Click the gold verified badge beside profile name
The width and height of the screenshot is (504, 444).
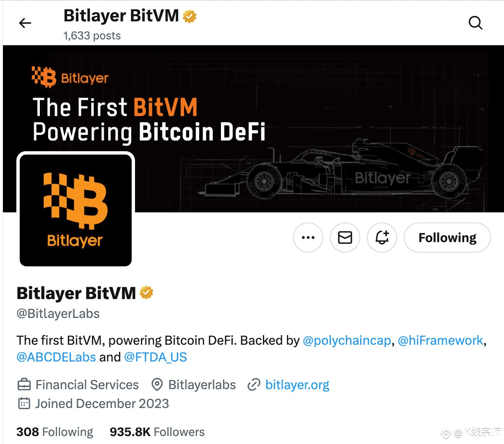146,292
